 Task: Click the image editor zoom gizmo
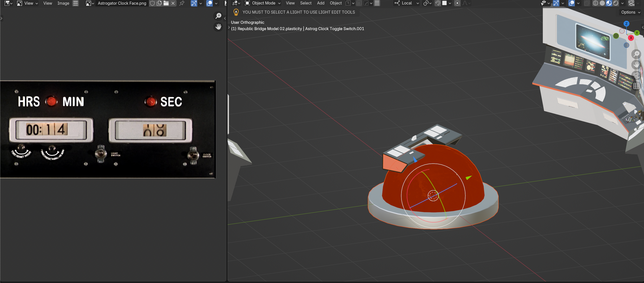219,16
